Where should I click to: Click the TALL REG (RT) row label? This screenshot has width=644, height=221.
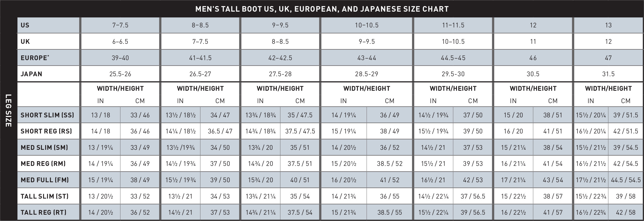pyautogui.click(x=44, y=212)
